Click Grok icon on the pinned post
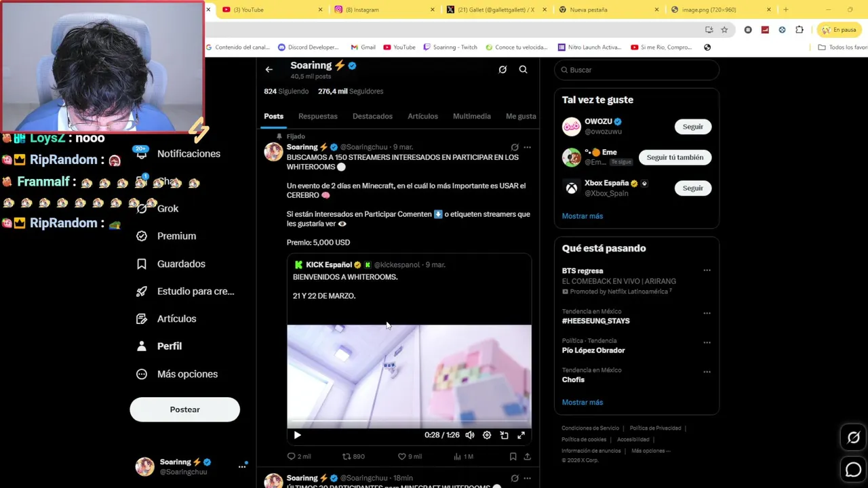Image resolution: width=868 pixels, height=488 pixels. 515,147
